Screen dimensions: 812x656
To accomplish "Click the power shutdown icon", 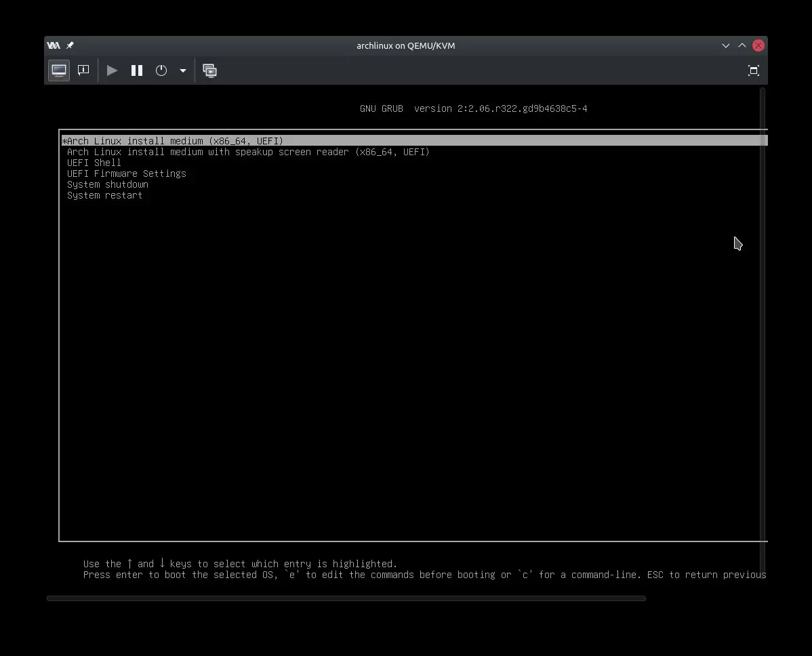I will [161, 70].
